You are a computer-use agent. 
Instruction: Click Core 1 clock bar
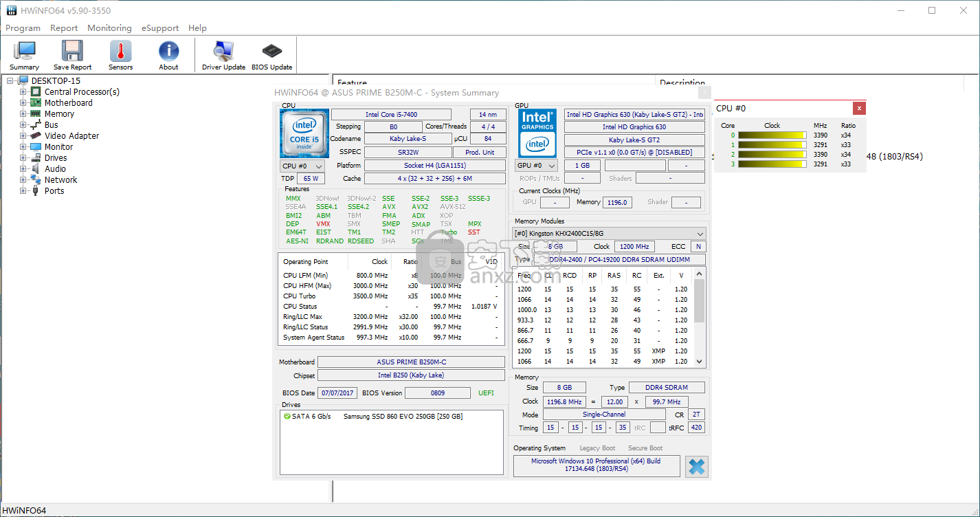(x=772, y=145)
